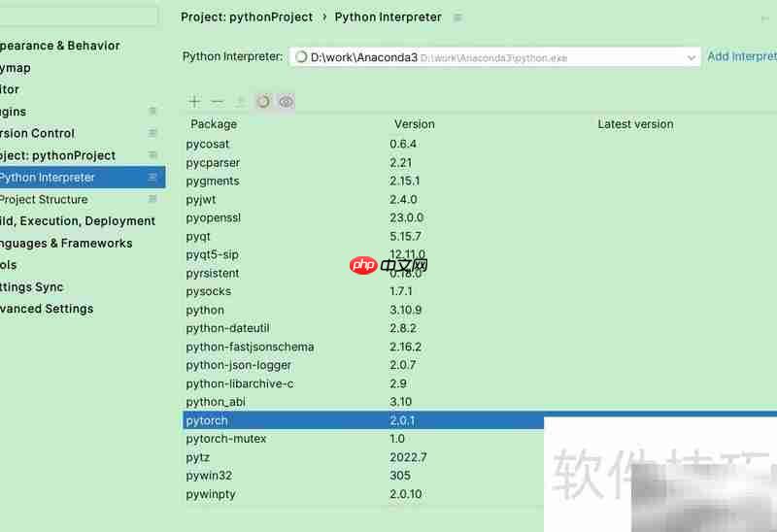Open Appearance & Behavior settings category

[x=60, y=46]
